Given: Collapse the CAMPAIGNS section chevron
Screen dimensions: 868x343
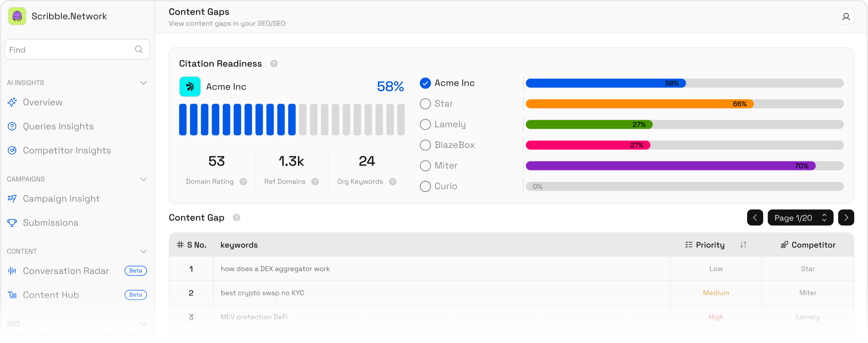Looking at the screenshot, I should tap(143, 179).
